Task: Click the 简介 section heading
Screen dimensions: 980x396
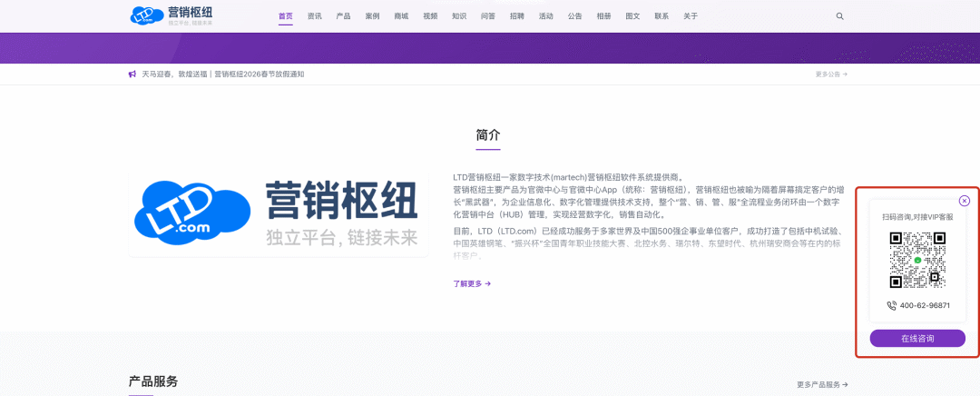Action: [488, 135]
